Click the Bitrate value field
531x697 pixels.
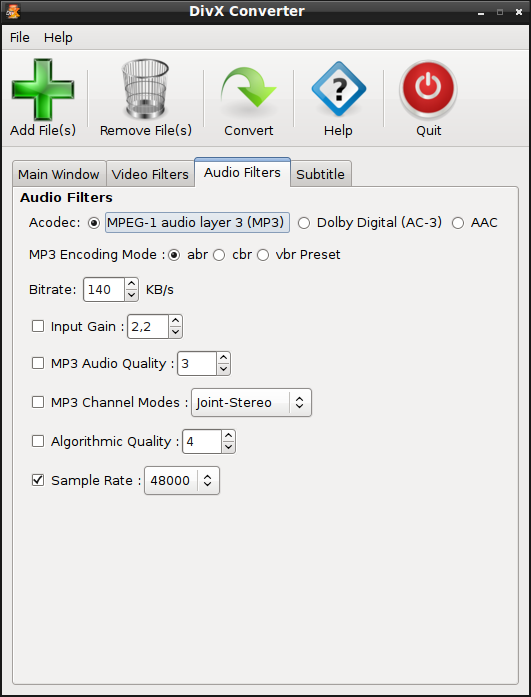coord(104,290)
